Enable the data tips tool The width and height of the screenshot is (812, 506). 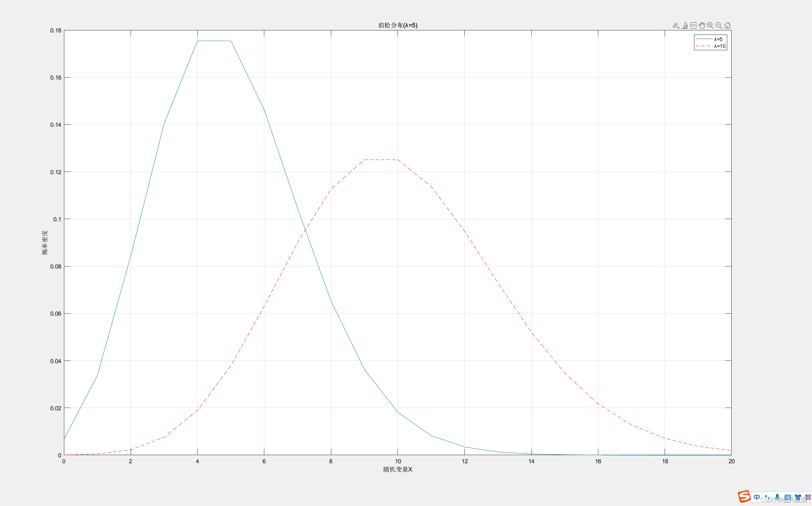pyautogui.click(x=693, y=26)
